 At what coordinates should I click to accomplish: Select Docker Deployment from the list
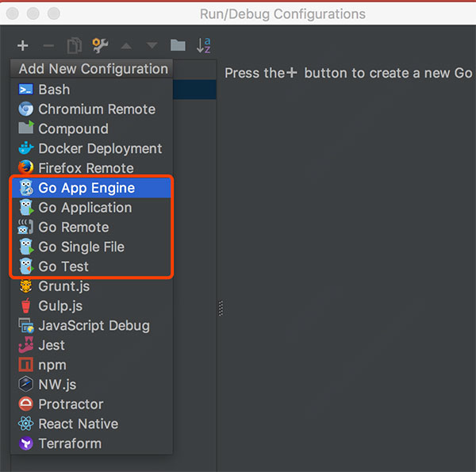pyautogui.click(x=91, y=148)
